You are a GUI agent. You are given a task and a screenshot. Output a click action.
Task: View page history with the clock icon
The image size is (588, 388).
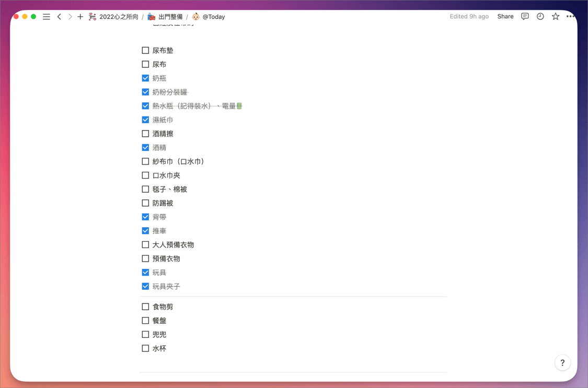[540, 16]
